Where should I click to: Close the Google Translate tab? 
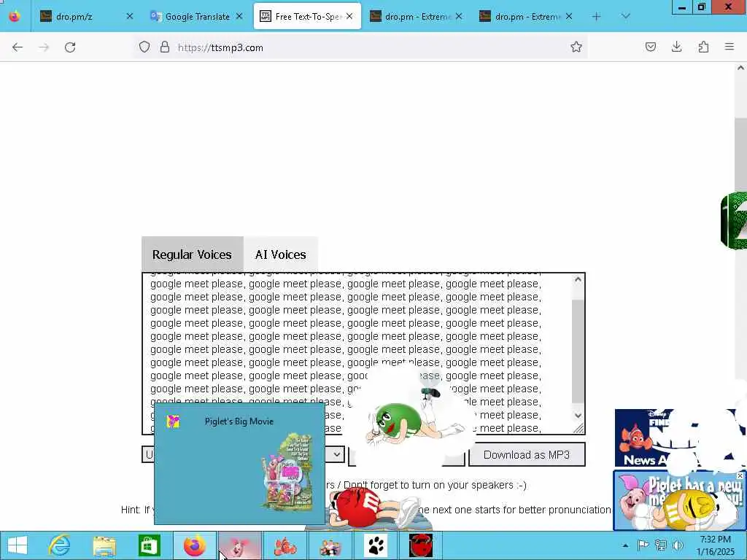[239, 17]
